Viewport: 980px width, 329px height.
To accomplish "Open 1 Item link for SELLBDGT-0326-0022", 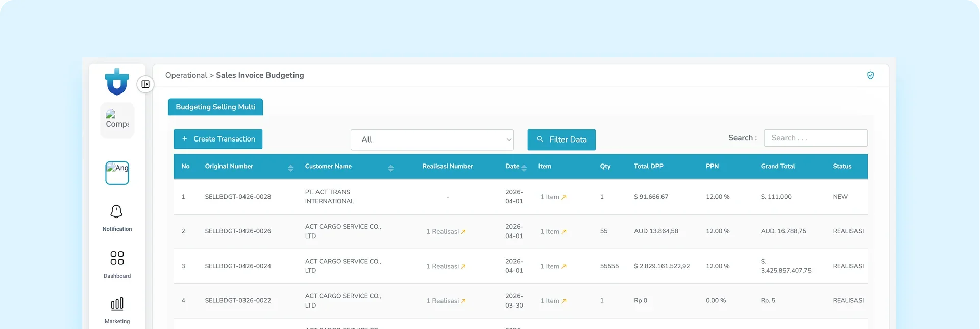I will pos(553,301).
